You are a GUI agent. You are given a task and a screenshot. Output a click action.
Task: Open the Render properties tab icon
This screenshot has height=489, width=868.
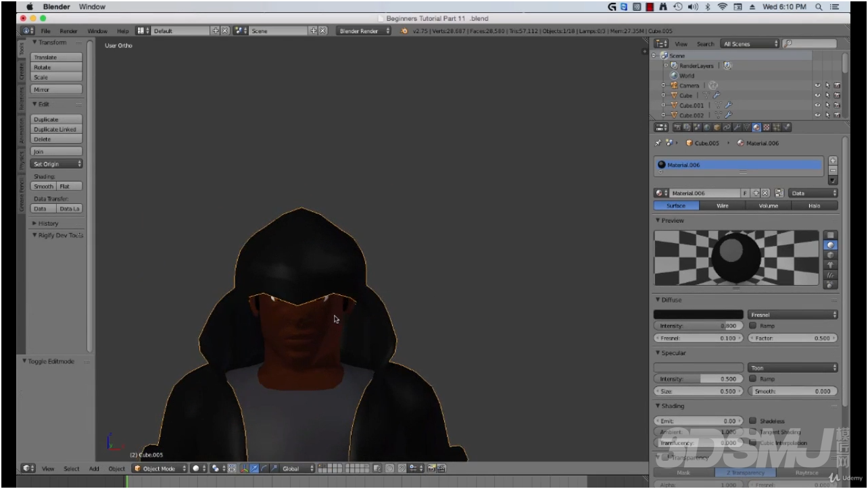[x=677, y=127]
